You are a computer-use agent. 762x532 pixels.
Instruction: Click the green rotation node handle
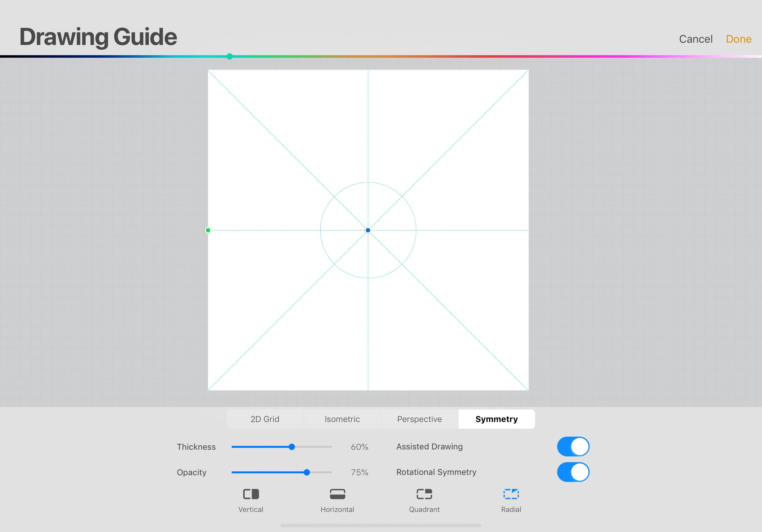click(208, 230)
